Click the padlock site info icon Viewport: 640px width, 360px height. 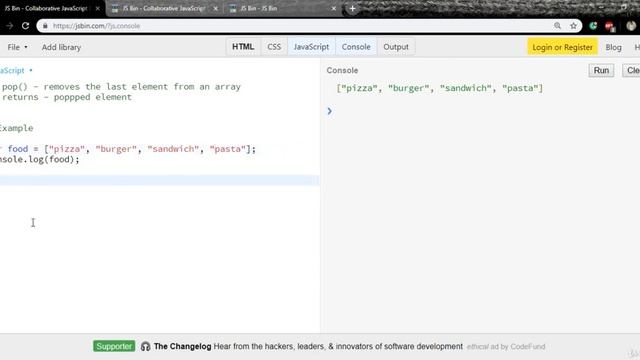point(45,26)
